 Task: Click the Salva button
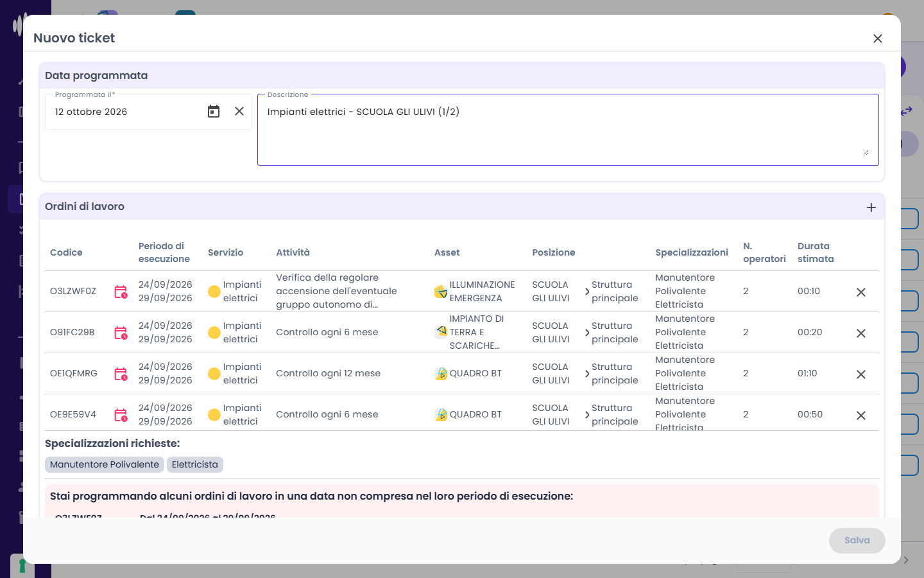(857, 541)
